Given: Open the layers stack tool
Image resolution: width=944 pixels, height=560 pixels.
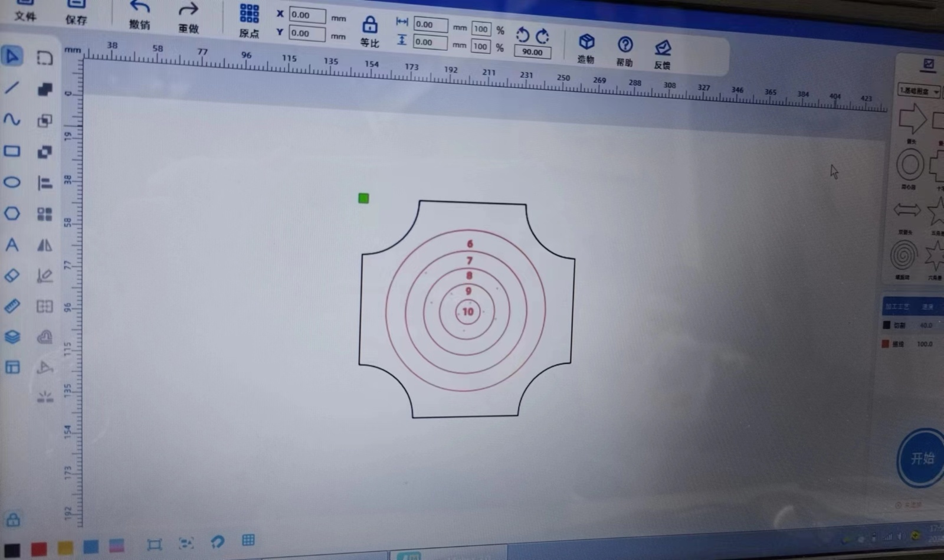Looking at the screenshot, I should point(12,336).
